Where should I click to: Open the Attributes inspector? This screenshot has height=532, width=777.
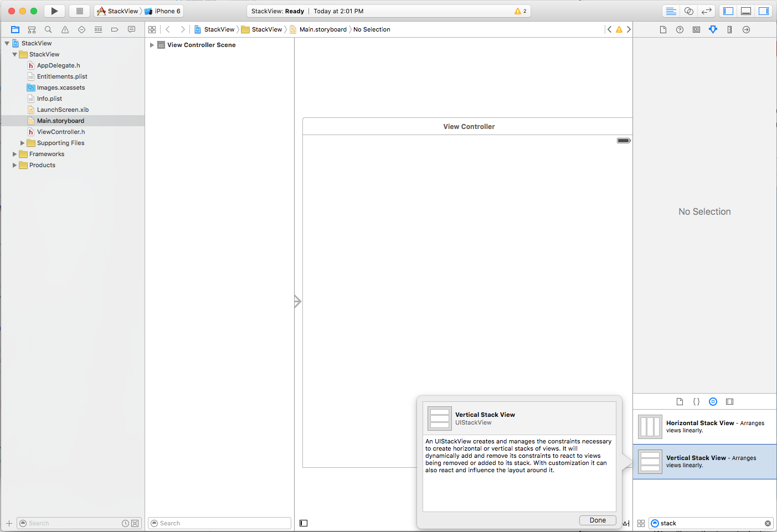(713, 29)
